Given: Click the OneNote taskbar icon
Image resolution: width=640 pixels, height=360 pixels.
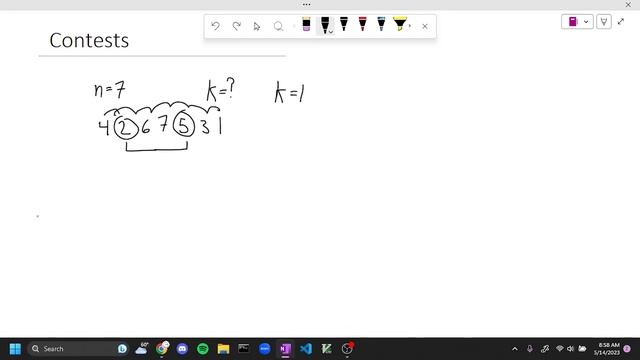Looking at the screenshot, I should (285, 349).
